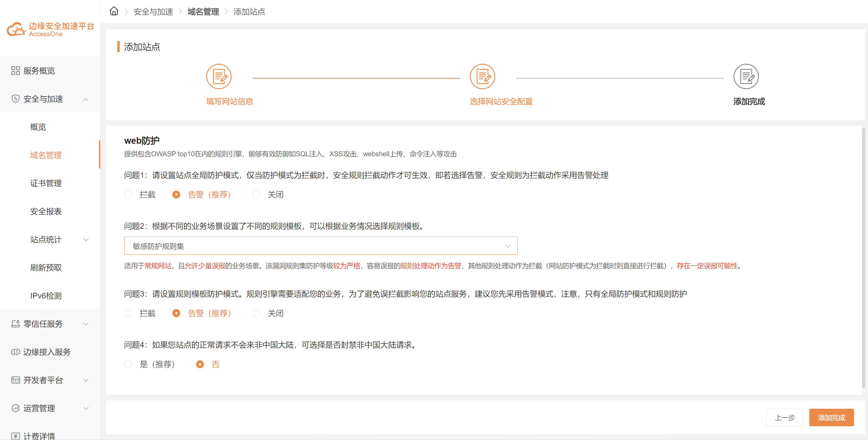The image size is (868, 440).
Task: Click the 填写网站信息 step icon
Action: (x=219, y=77)
